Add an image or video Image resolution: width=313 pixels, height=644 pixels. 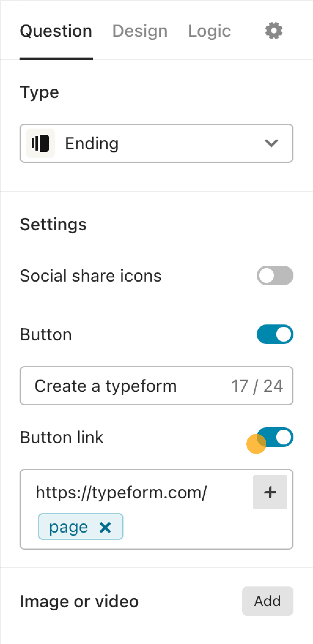tap(268, 601)
